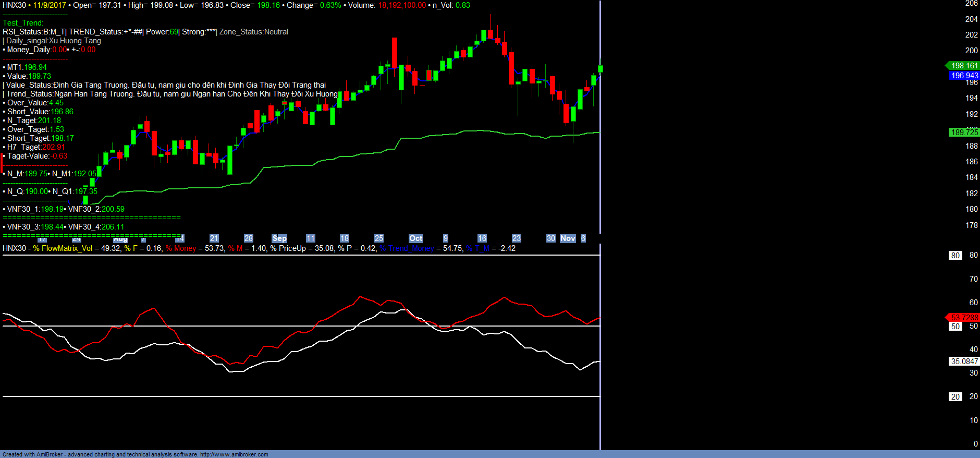This screenshot has width=980, height=458.
Task: Click the boxed 20 level label
Action: click(x=955, y=397)
